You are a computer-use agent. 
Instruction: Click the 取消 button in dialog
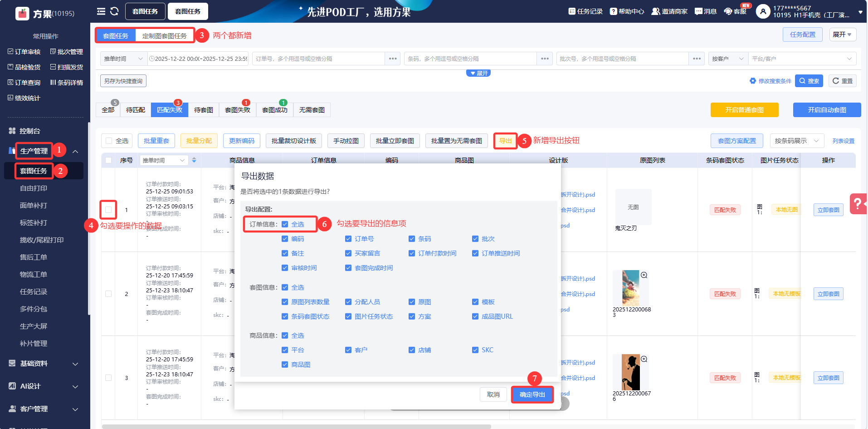click(x=493, y=394)
